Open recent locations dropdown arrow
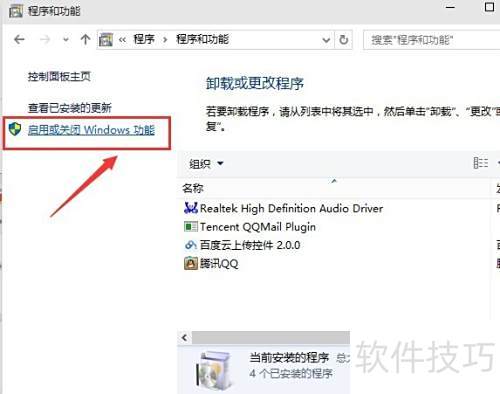The height and width of the screenshot is (394, 500). pyautogui.click(x=66, y=40)
